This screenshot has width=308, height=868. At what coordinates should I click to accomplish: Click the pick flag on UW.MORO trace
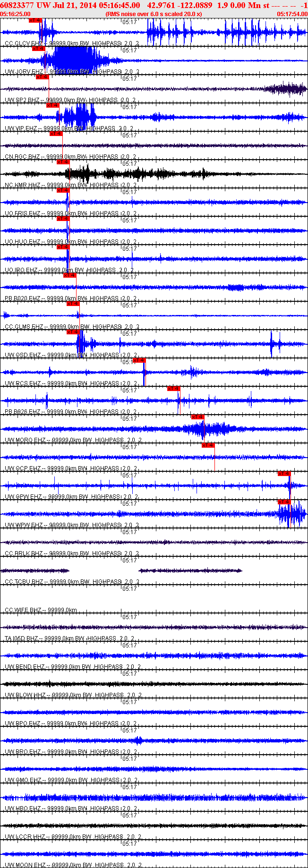pyautogui.click(x=197, y=417)
